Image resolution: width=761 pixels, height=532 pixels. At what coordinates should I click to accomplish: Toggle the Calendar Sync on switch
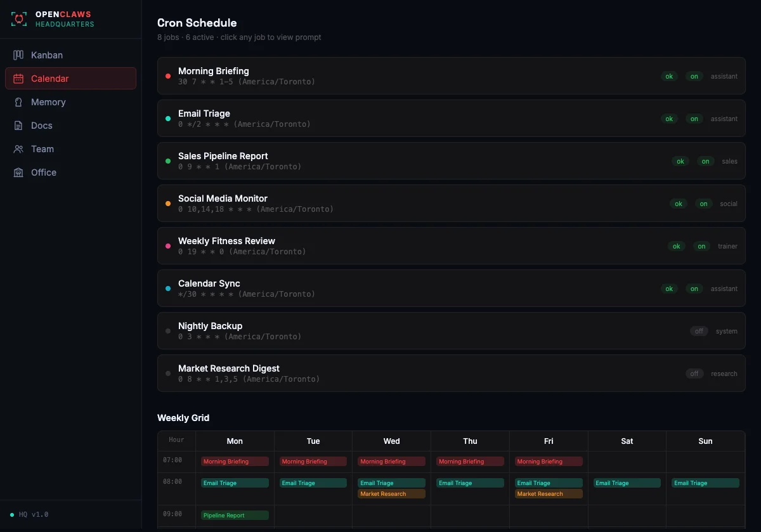(694, 289)
